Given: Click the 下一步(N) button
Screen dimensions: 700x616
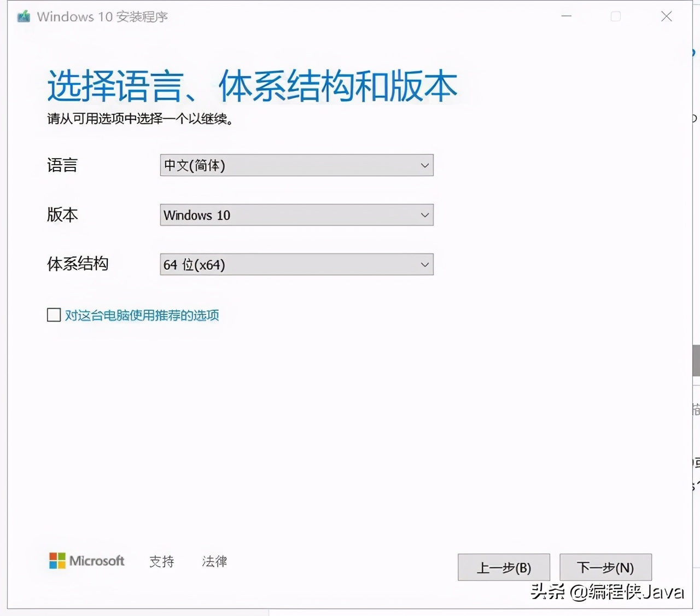Looking at the screenshot, I should (x=605, y=567).
